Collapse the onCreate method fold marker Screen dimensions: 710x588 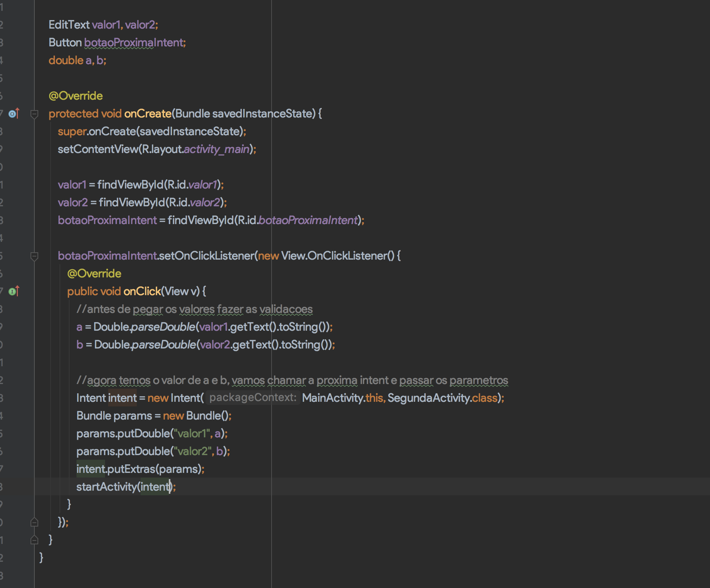[34, 114]
